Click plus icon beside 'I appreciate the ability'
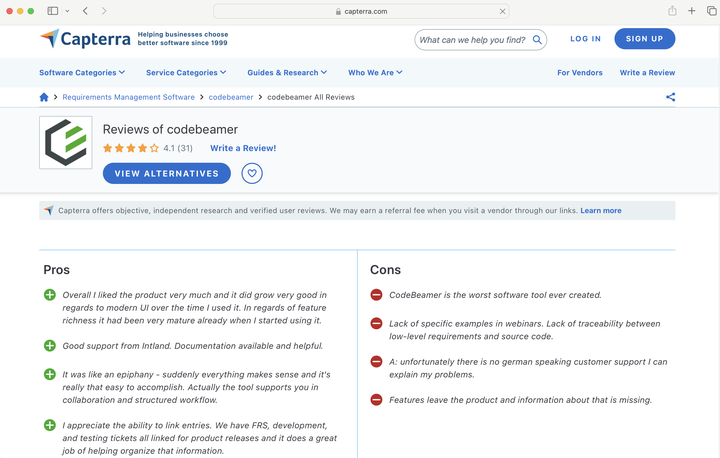Viewport: 720px width, 458px height. (50, 425)
